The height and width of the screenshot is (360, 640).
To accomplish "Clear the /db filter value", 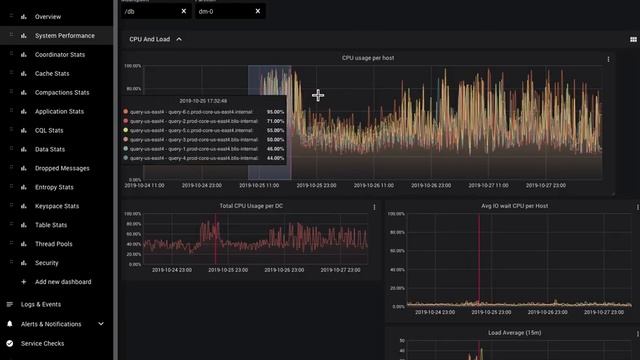I will [x=184, y=11].
